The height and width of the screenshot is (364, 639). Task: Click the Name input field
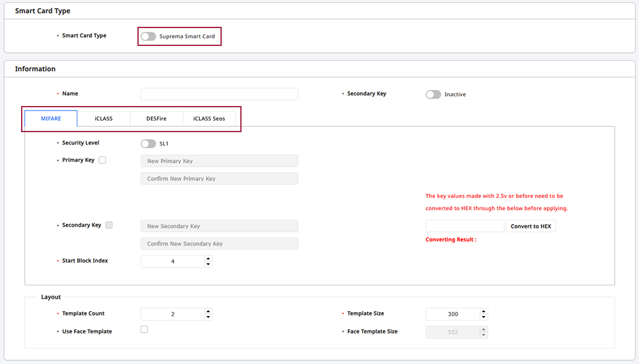point(219,94)
